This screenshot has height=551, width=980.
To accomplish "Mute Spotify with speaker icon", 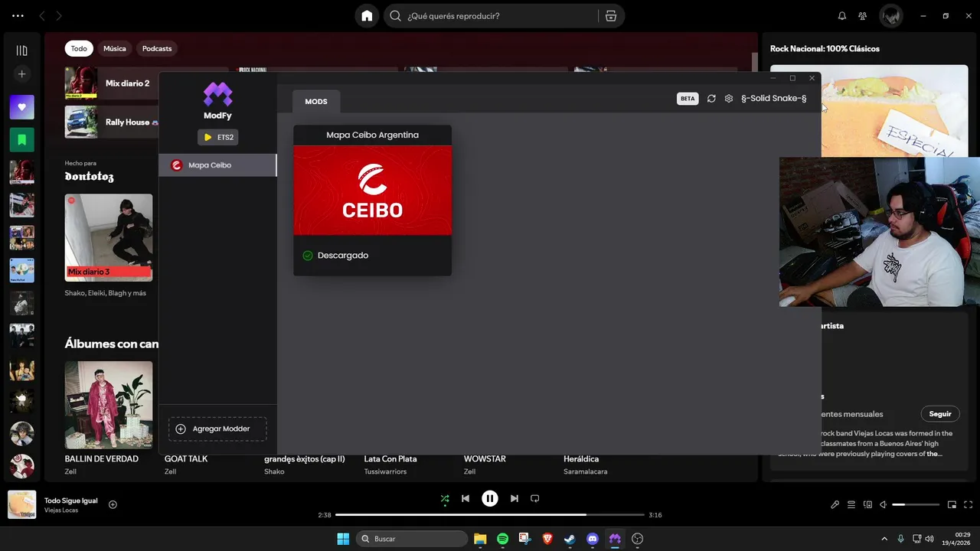I will [883, 504].
